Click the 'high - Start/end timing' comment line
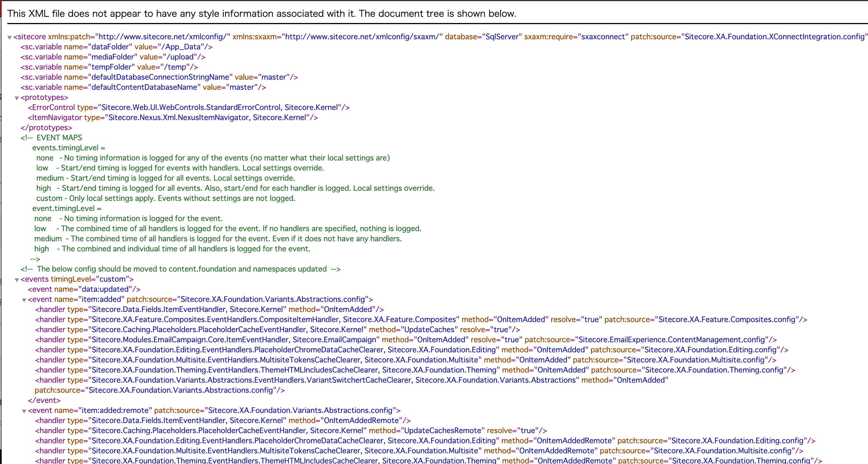 pyautogui.click(x=236, y=188)
